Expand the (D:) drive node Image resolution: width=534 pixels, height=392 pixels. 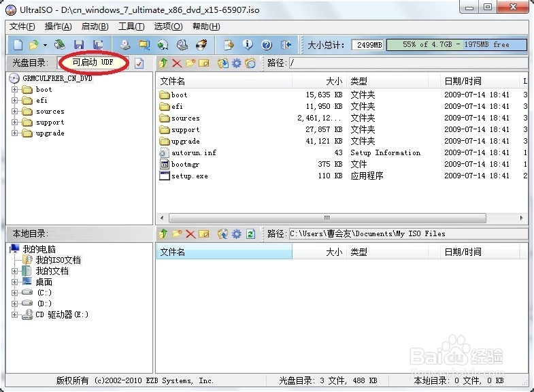(14, 304)
